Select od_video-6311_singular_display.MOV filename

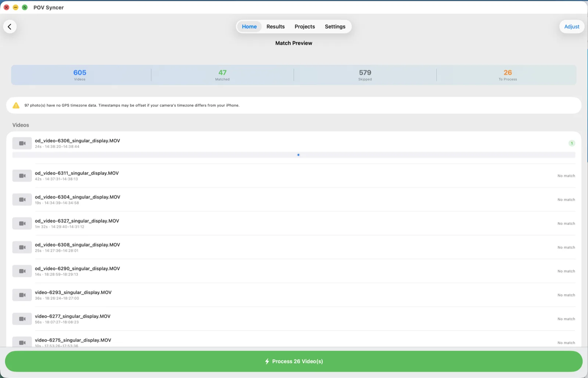point(77,173)
